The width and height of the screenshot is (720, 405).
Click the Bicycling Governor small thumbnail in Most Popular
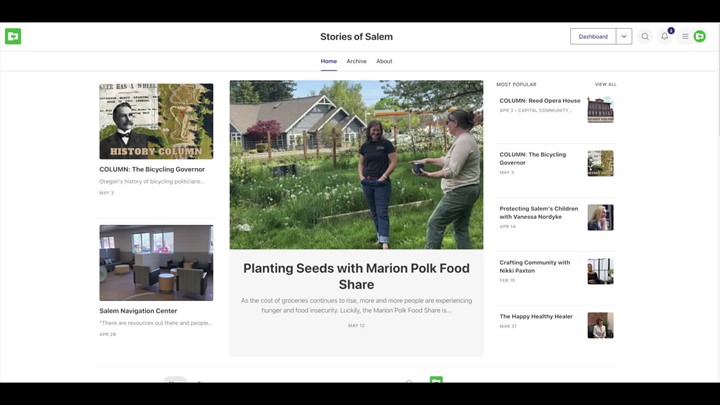click(x=600, y=163)
